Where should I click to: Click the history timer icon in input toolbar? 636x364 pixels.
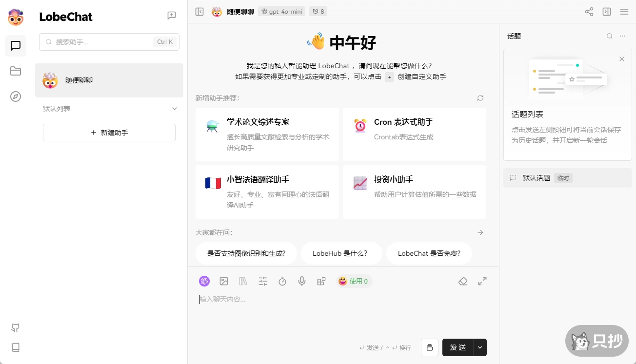pyautogui.click(x=282, y=281)
